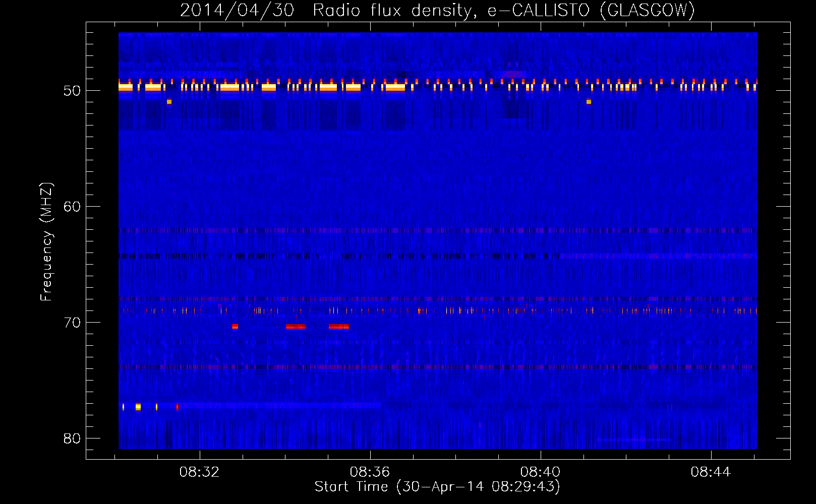
Task: Click the 08:32 time tick label
Action: (x=200, y=472)
